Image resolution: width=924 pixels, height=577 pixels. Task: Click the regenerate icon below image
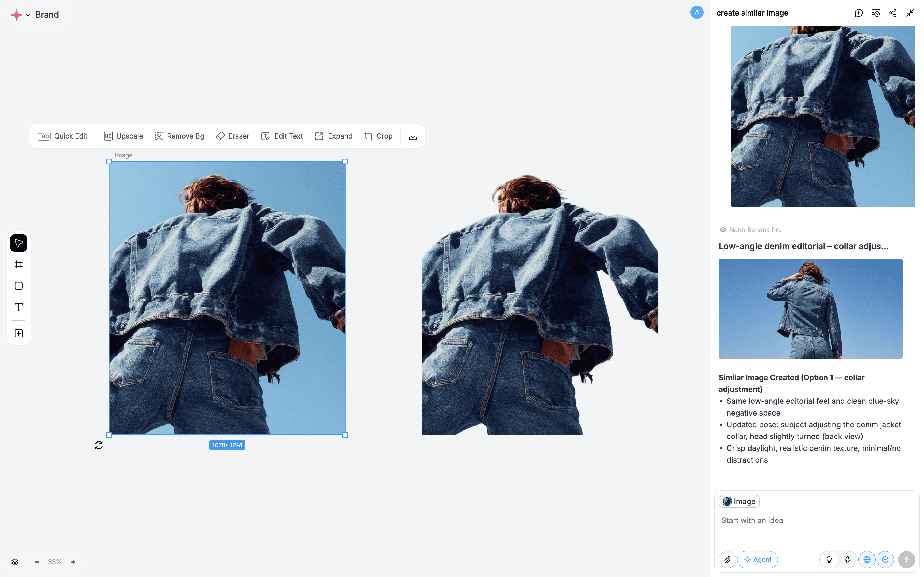(99, 445)
